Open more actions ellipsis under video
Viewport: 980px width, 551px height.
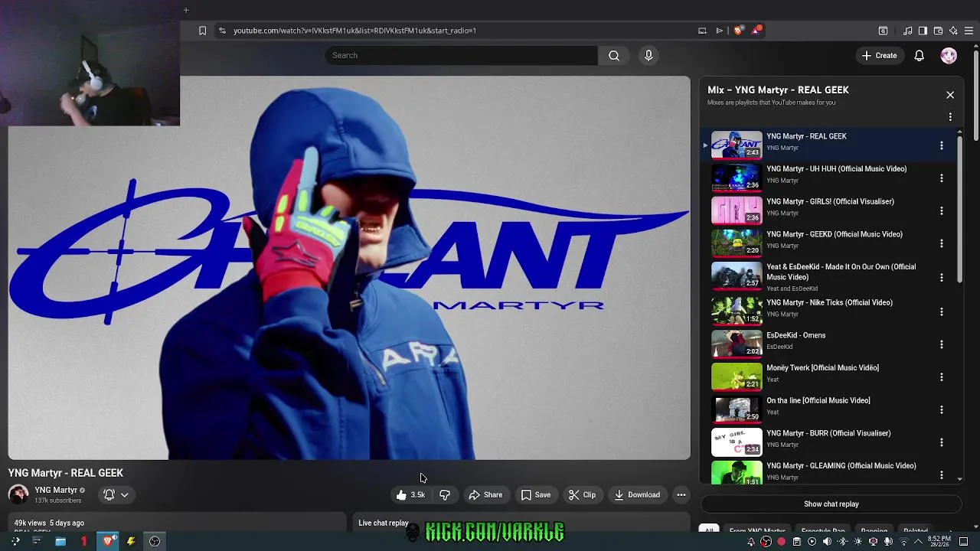[x=681, y=494]
